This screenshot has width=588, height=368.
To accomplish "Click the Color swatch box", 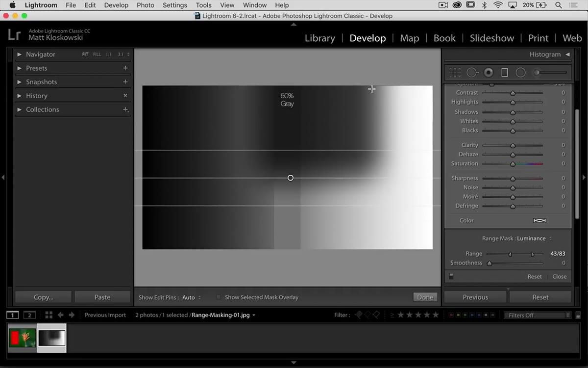I will pyautogui.click(x=539, y=221).
